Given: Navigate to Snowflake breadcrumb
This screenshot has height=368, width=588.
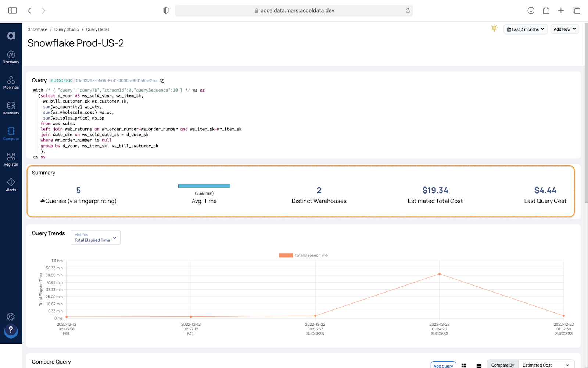Looking at the screenshot, I should tap(37, 29).
